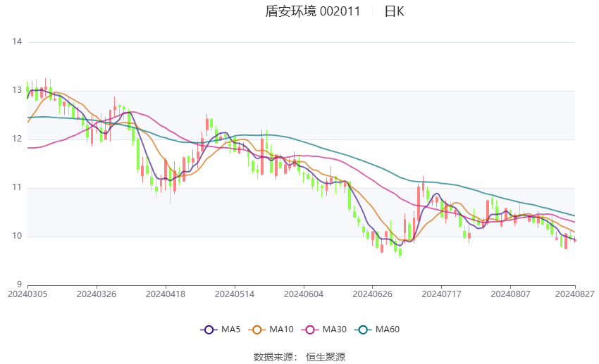This screenshot has height=364, width=599.
Task: Toggle the MA30 pink legend marker
Action: tap(310, 330)
